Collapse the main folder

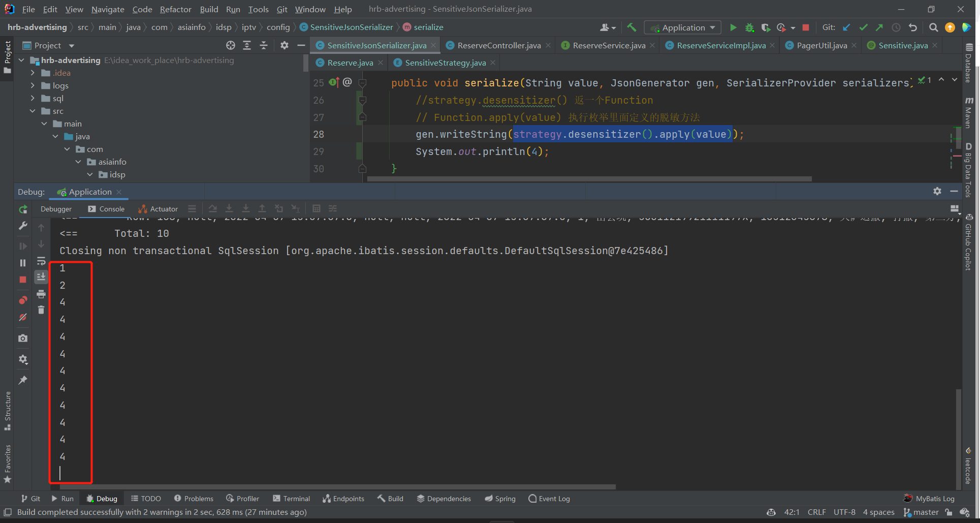(x=44, y=124)
